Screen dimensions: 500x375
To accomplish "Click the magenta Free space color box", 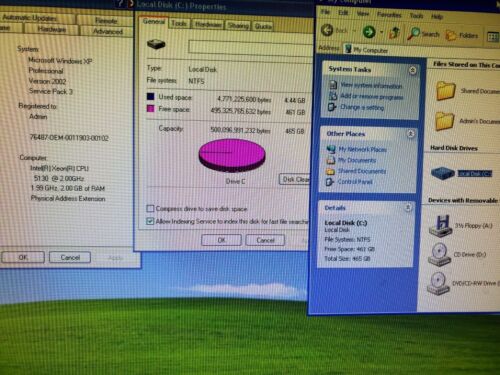I will (151, 108).
